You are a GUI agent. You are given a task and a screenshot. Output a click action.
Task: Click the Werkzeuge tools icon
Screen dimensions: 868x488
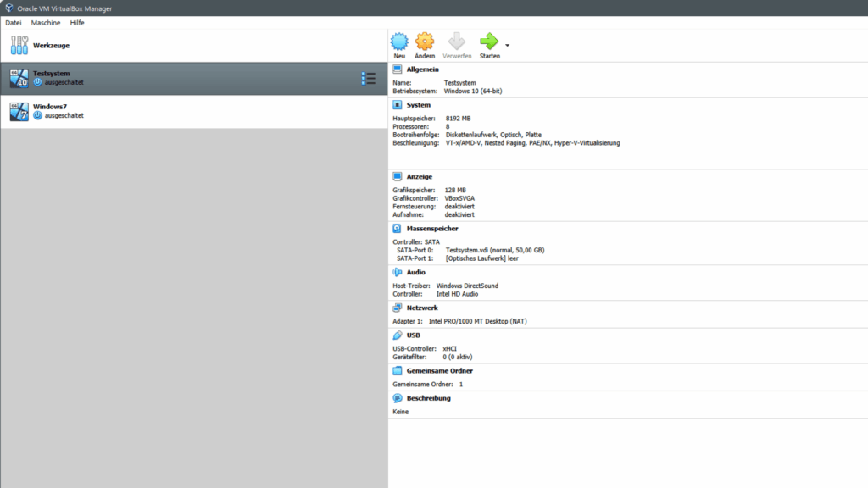tap(19, 46)
